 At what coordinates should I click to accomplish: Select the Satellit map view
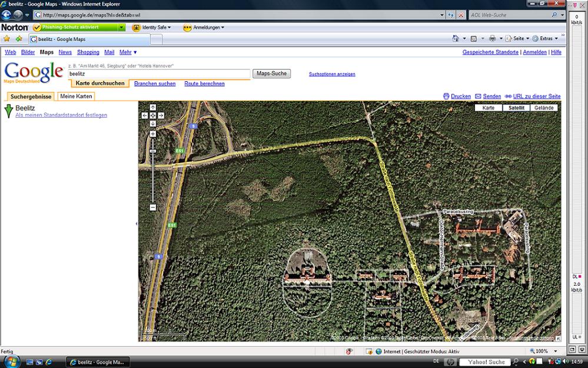(x=516, y=108)
